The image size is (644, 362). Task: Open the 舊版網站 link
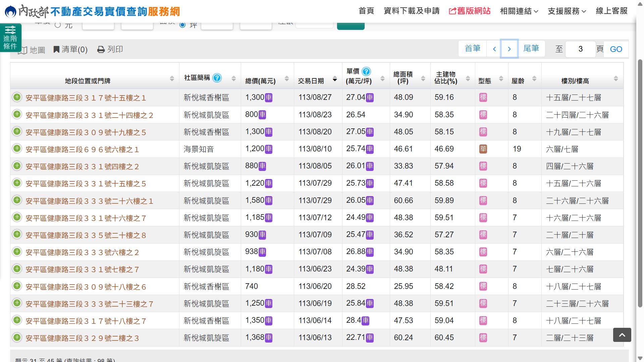click(x=470, y=11)
